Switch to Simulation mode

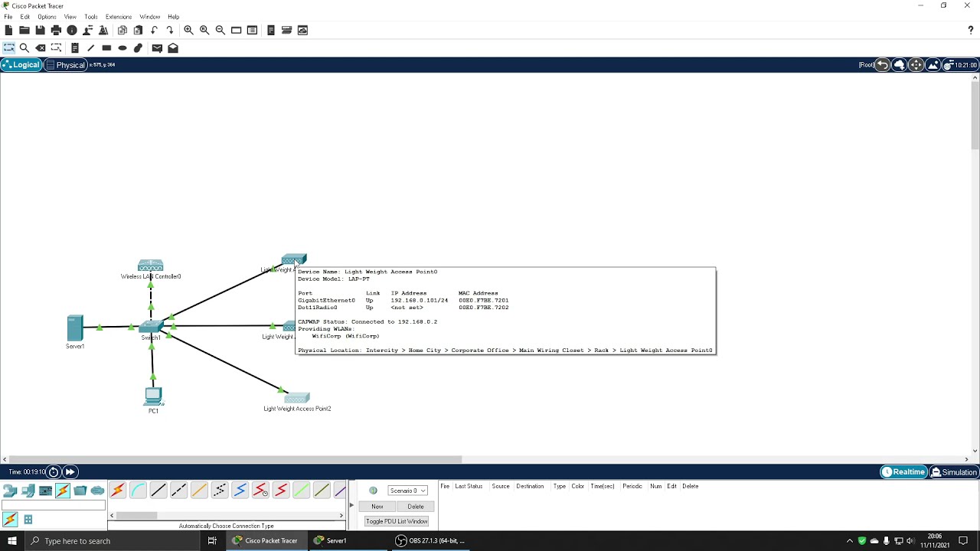(x=954, y=472)
